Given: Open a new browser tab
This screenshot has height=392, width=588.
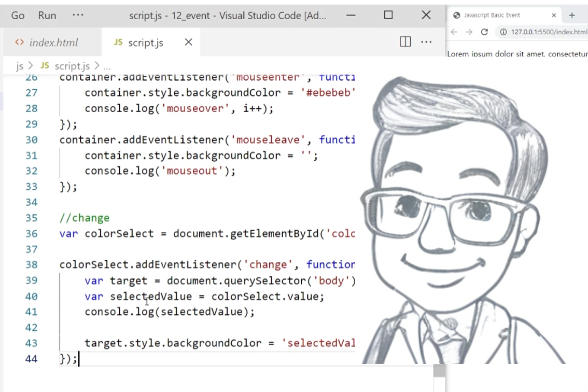Looking at the screenshot, I should (x=572, y=15).
